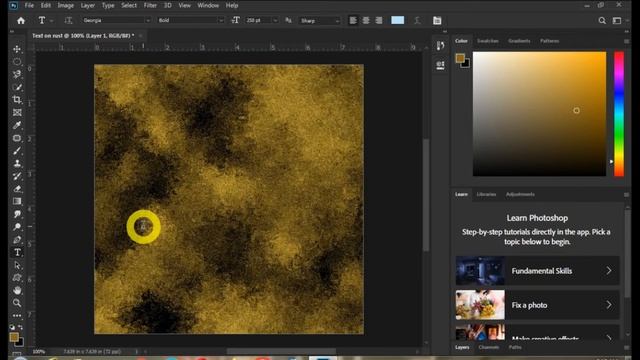Select the Hand tool
Image resolution: width=640 pixels, height=360 pixels.
pos(17,290)
